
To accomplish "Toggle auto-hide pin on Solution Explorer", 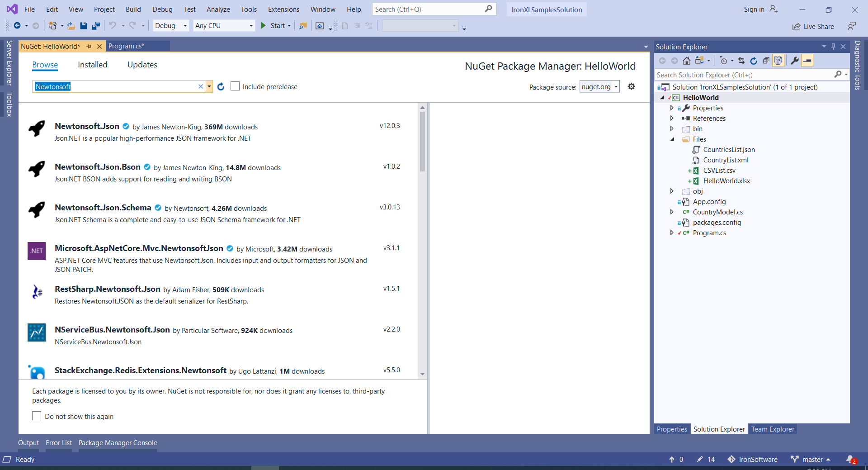I will pos(833,47).
